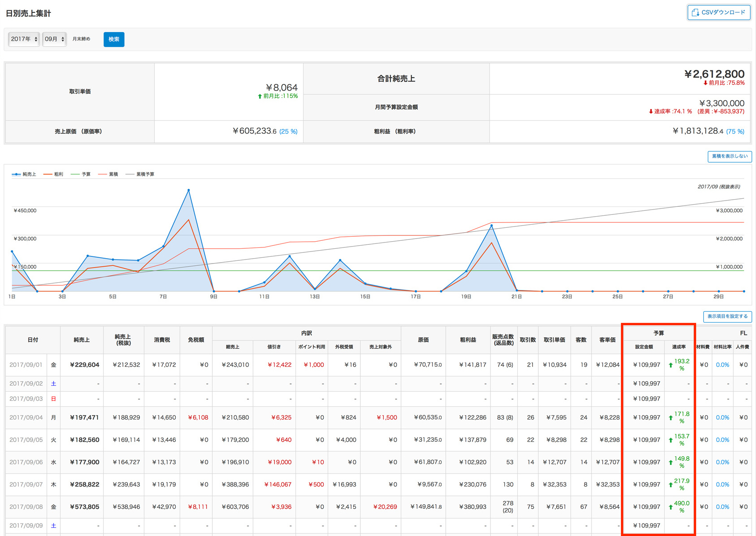Click the 月末締め label
The height and width of the screenshot is (536, 756).
pos(81,39)
